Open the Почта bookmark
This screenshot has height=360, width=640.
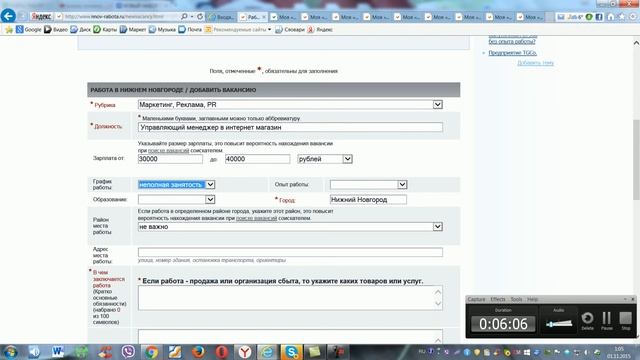(190, 29)
